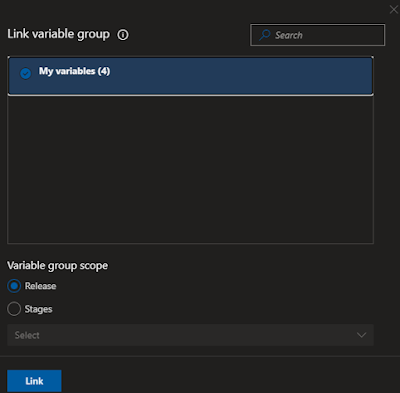The image size is (400, 393).
Task: Close the Link variable group panel
Action: click(x=394, y=9)
